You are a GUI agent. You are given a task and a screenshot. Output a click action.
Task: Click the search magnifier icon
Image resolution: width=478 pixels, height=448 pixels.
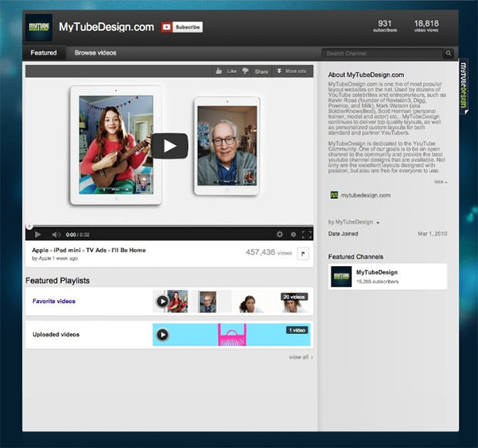click(449, 53)
